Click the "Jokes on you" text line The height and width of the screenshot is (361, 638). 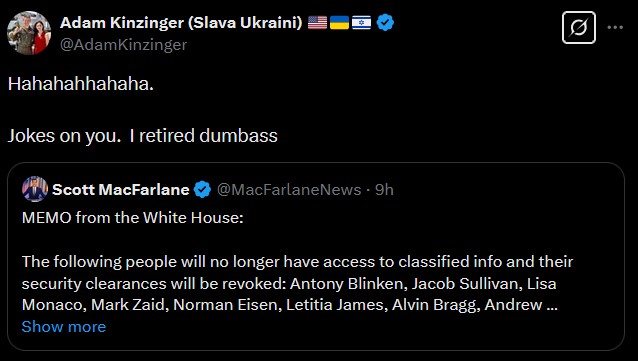click(x=142, y=136)
